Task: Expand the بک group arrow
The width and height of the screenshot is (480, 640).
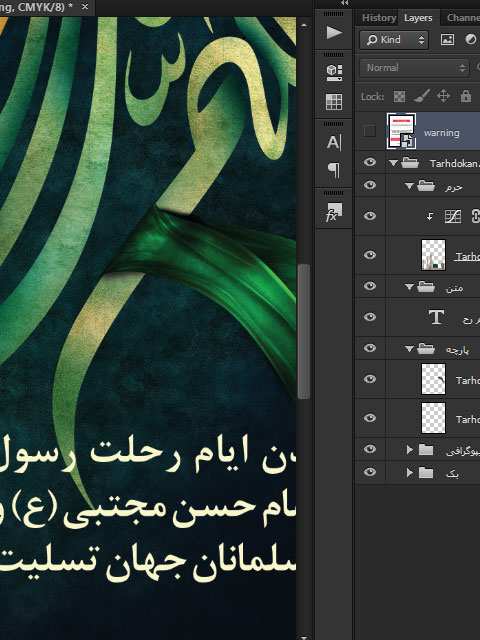Action: [x=409, y=473]
